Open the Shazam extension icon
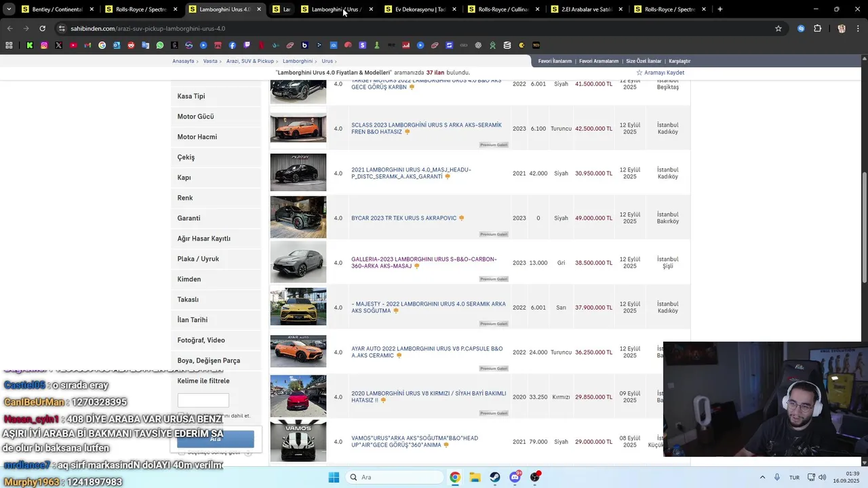 [x=802, y=28]
